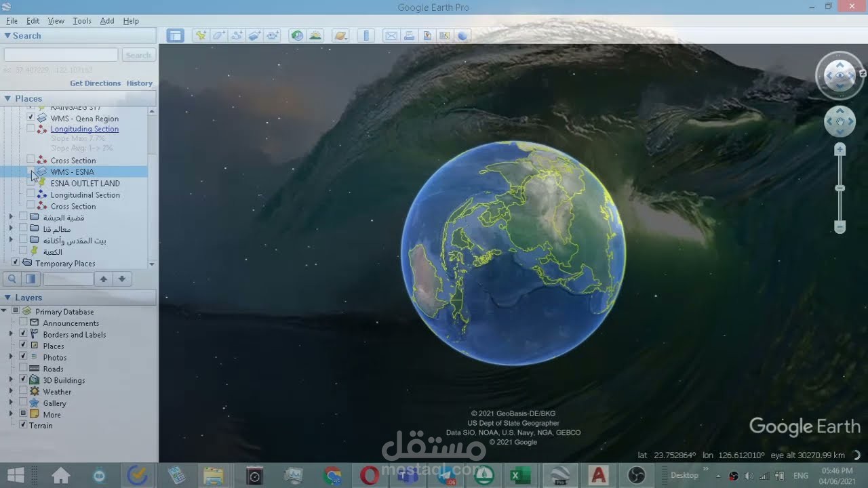
Task: Collapse the Layers panel
Action: (7, 298)
